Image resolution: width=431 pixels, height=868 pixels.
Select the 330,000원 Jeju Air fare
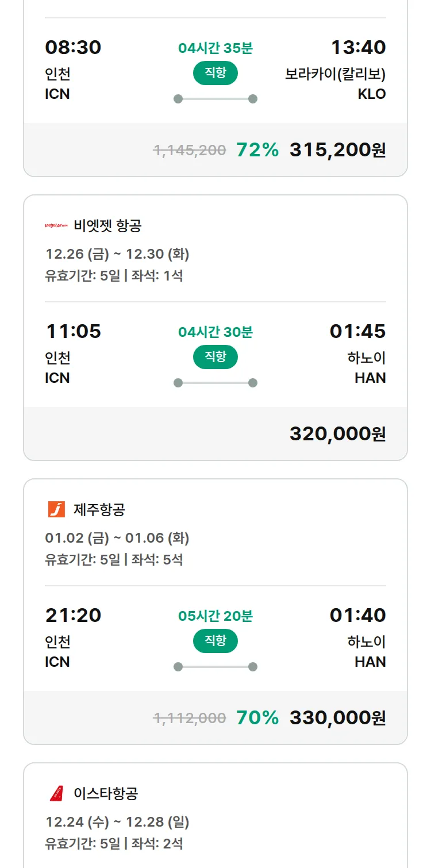(337, 718)
